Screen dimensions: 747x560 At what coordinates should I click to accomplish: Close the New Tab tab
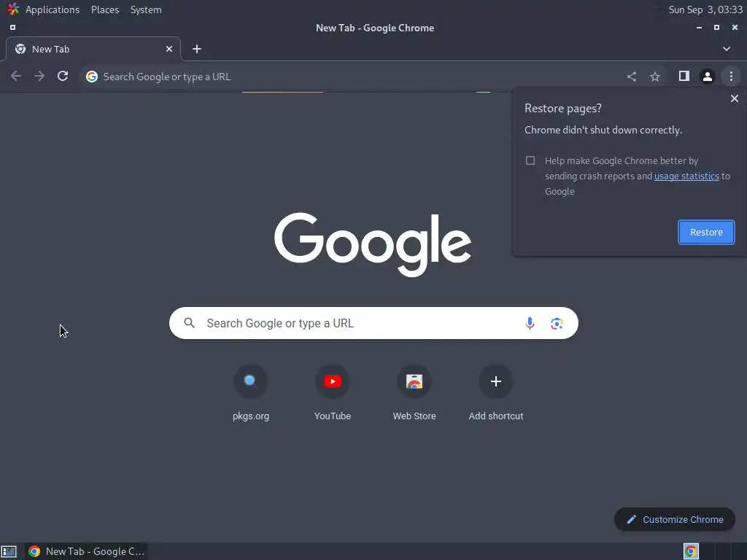[x=169, y=49]
